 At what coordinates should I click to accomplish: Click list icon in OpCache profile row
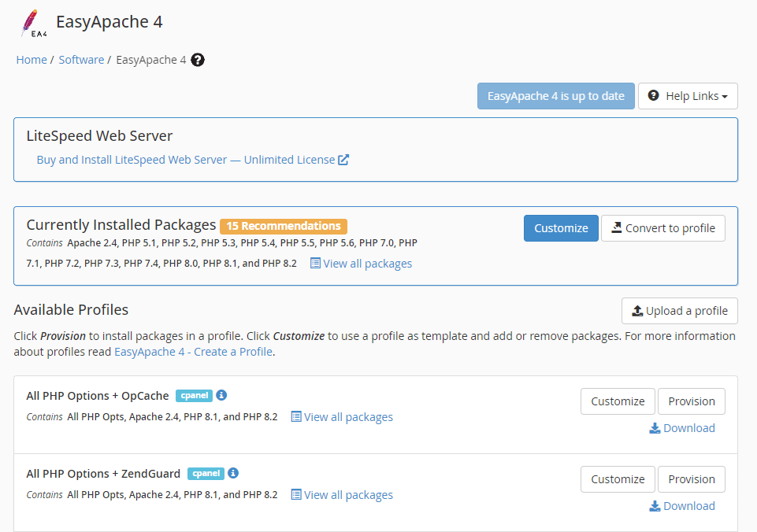pyautogui.click(x=296, y=417)
